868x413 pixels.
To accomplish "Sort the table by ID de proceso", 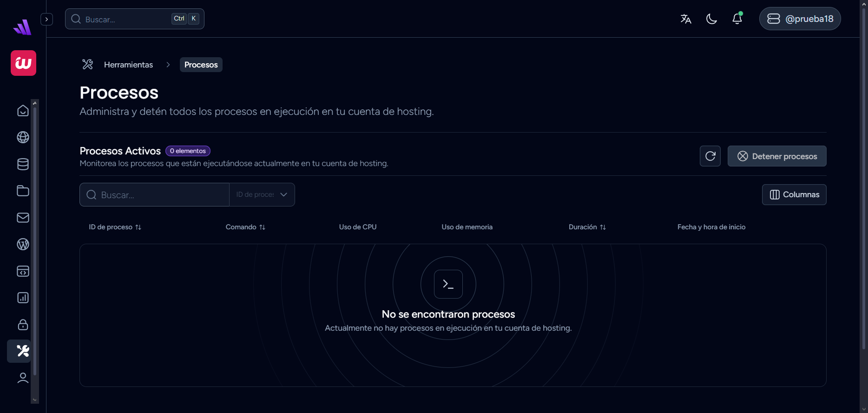I will pyautogui.click(x=115, y=227).
